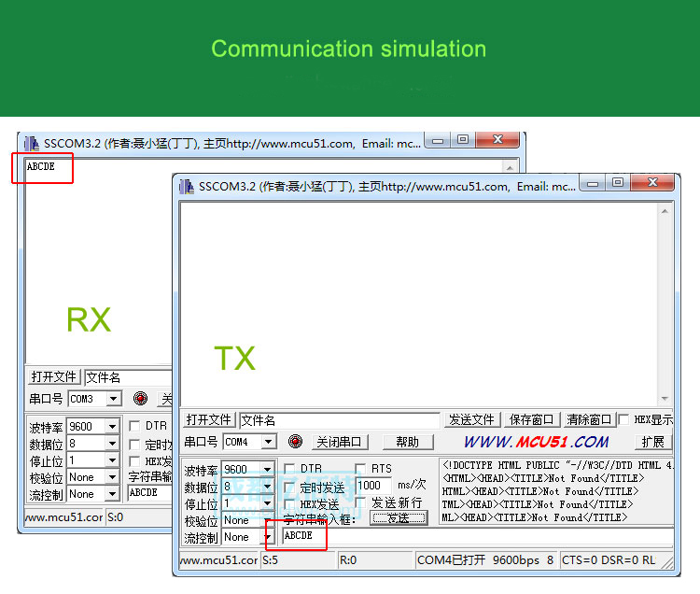
Task: Click the TX window vertical scrollbar down arrow
Action: pos(665,399)
